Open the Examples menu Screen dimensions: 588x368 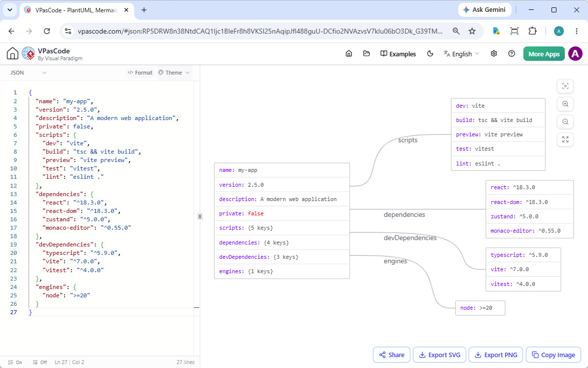coord(398,54)
